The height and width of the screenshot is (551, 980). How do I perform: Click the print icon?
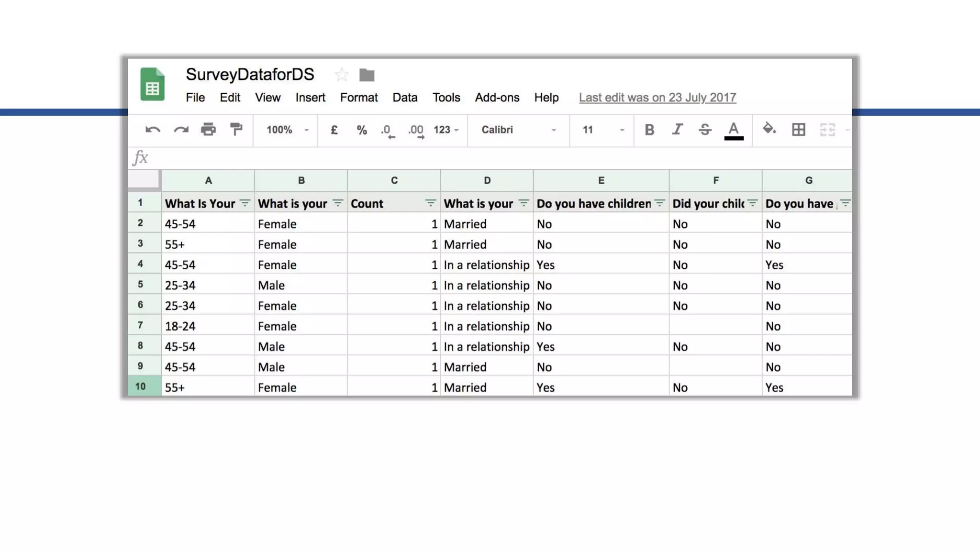tap(208, 130)
